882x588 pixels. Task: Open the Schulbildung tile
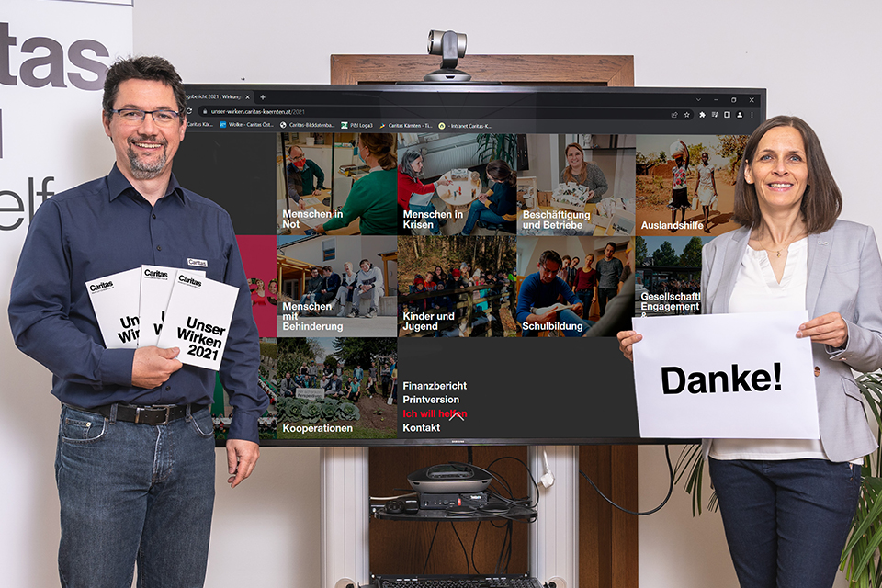(x=576, y=287)
